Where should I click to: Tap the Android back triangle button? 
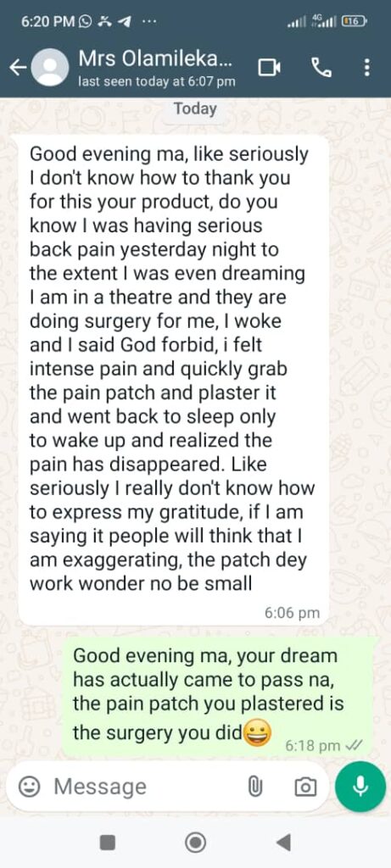click(x=283, y=843)
